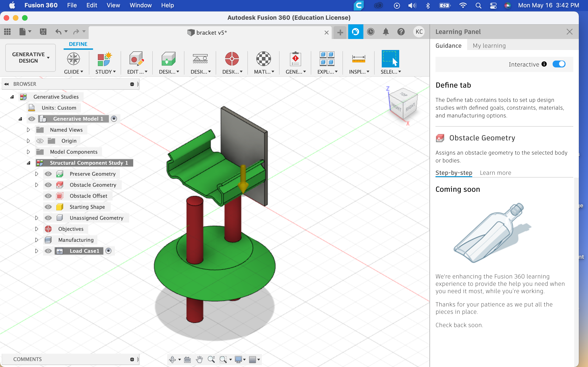Click the Step-by-step link
Image resolution: width=588 pixels, height=367 pixels.
[x=454, y=172]
